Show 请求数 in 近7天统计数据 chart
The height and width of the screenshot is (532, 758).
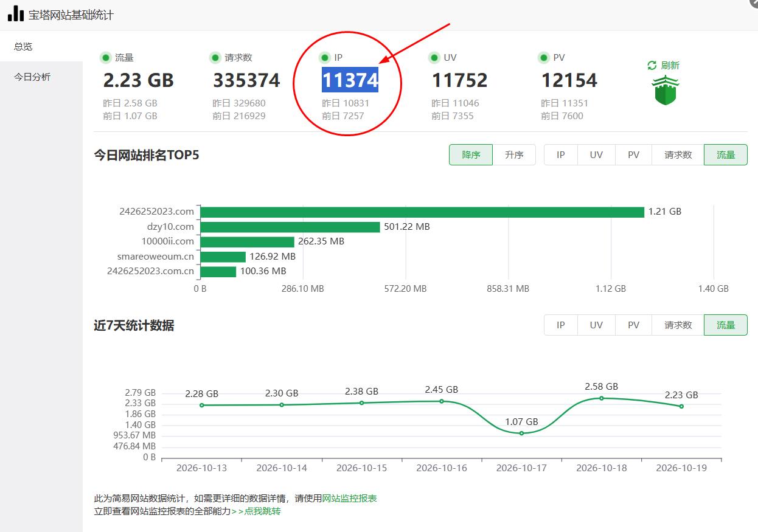[678, 325]
